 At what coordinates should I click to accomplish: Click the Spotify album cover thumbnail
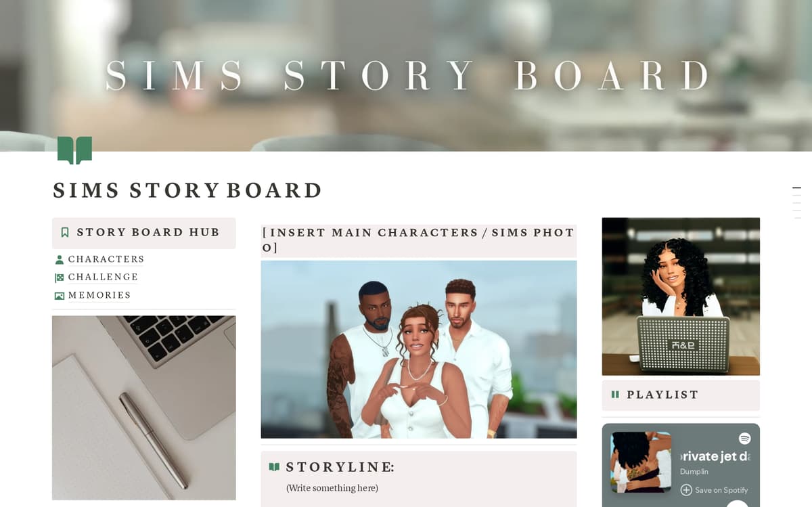point(641,462)
